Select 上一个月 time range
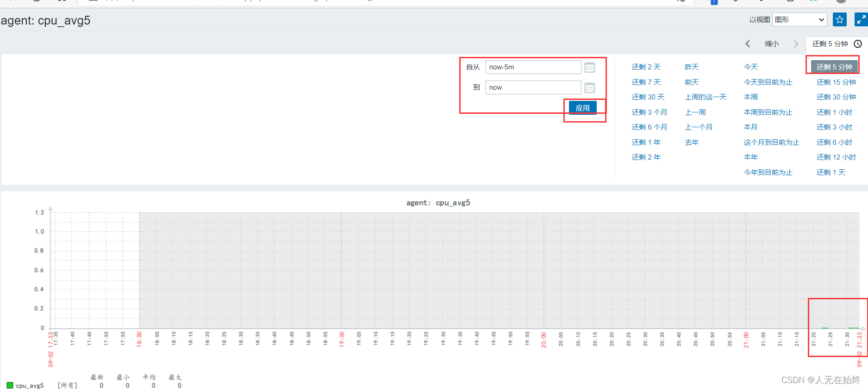This screenshot has height=389, width=868. pyautogui.click(x=699, y=127)
